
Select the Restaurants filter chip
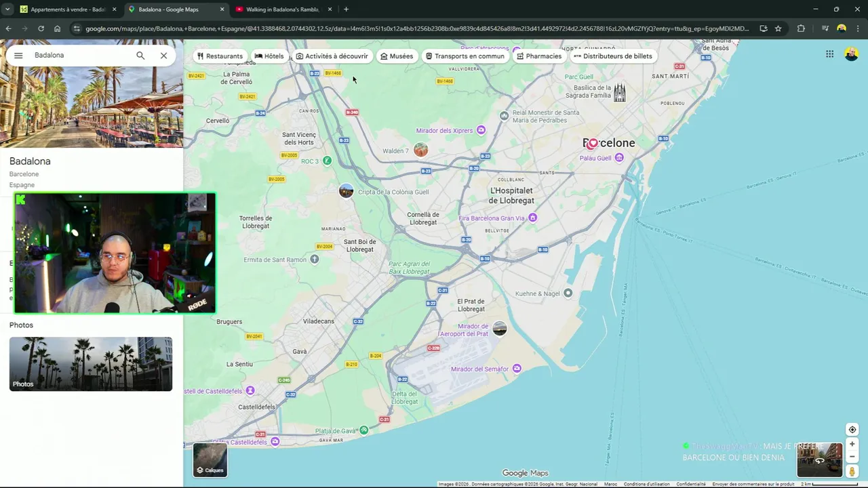(220, 56)
